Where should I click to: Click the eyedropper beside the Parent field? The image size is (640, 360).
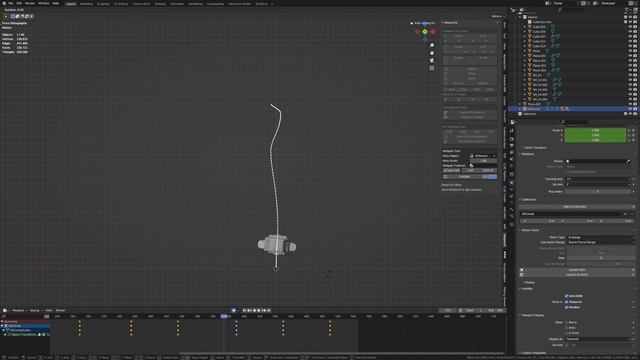[x=628, y=161]
